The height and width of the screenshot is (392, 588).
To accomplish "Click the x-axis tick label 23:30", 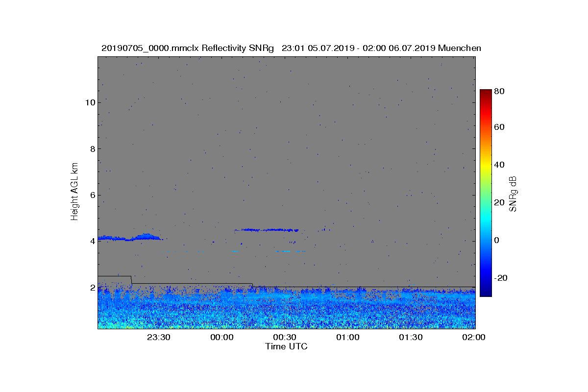I will (x=159, y=337).
